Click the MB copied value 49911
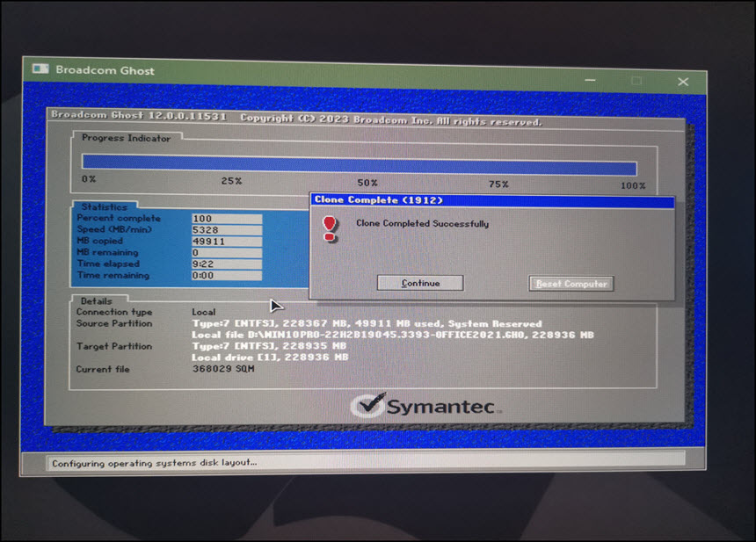The height and width of the screenshot is (542, 756). coord(227,242)
